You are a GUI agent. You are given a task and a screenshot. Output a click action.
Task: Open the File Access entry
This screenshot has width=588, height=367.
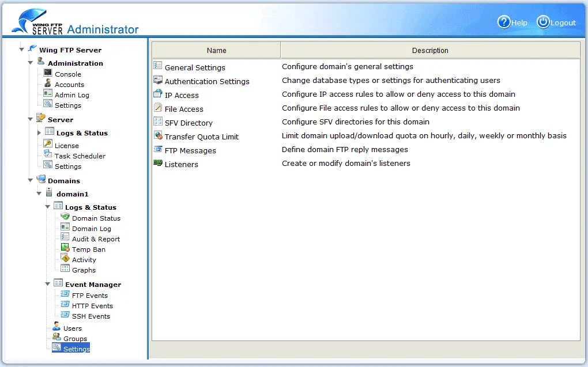[184, 109]
